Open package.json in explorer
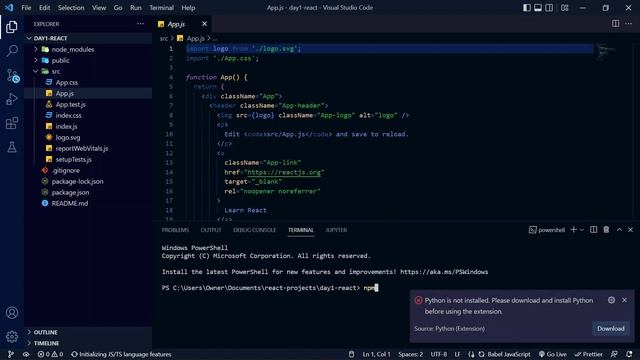 point(70,192)
